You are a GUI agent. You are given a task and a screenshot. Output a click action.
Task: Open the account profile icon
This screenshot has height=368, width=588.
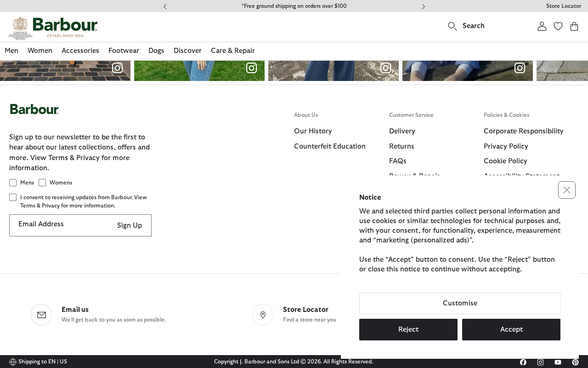tap(542, 26)
